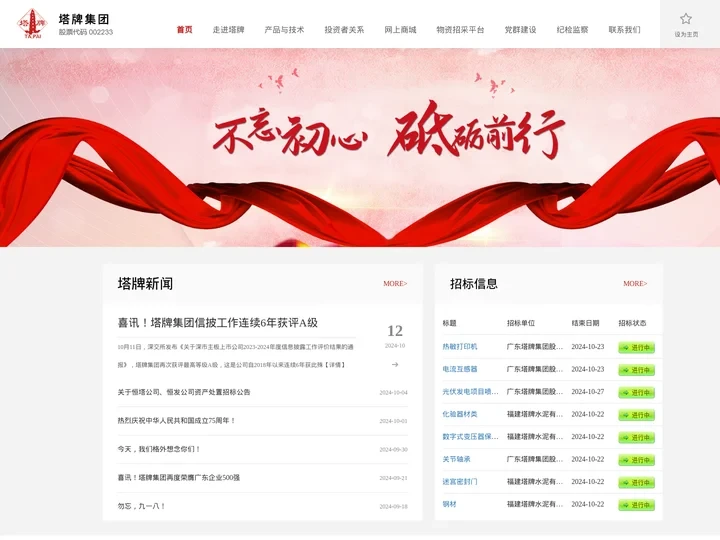The width and height of the screenshot is (720, 540).
Task: Click MORE> link in 招标信息 section
Action: click(635, 284)
